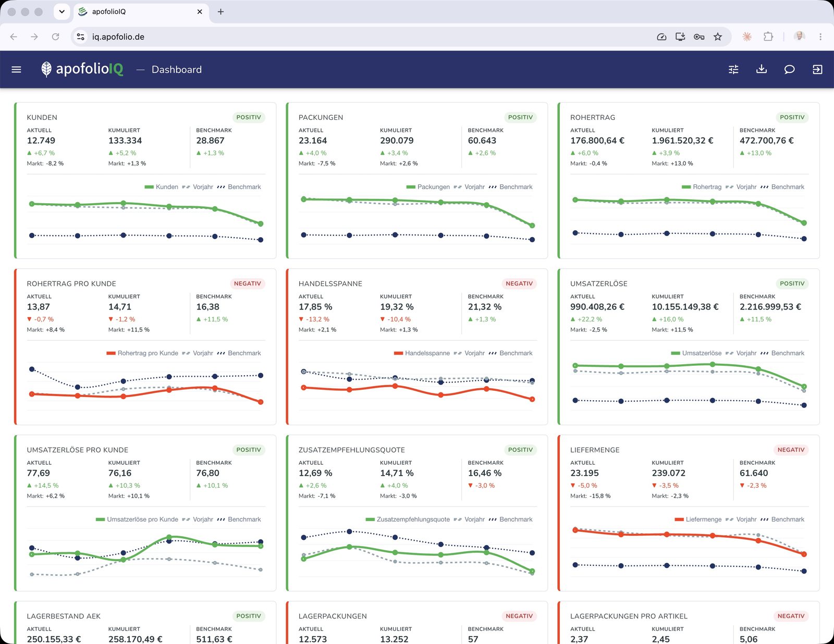The height and width of the screenshot is (644, 834).
Task: Click Kunden aktuell value 12.749
Action: coord(41,141)
